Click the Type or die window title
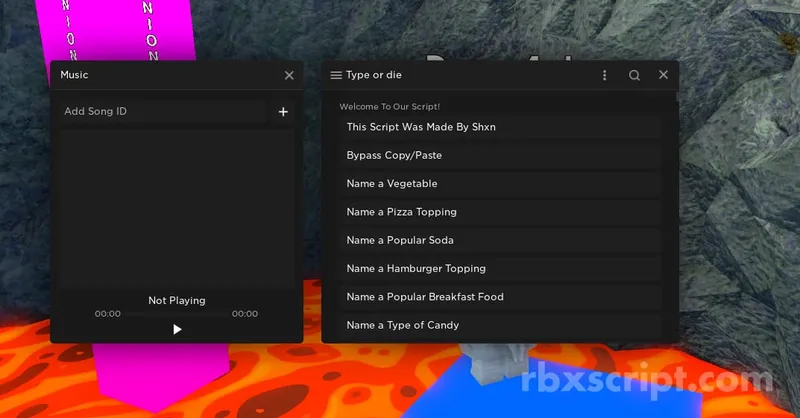Screen dimensions: 800x418 (x=373, y=75)
